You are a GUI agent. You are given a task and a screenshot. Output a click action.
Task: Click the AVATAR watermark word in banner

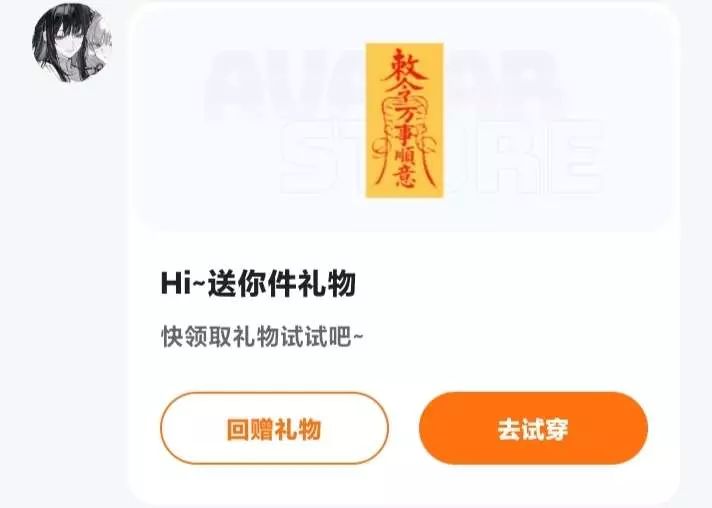point(381,84)
